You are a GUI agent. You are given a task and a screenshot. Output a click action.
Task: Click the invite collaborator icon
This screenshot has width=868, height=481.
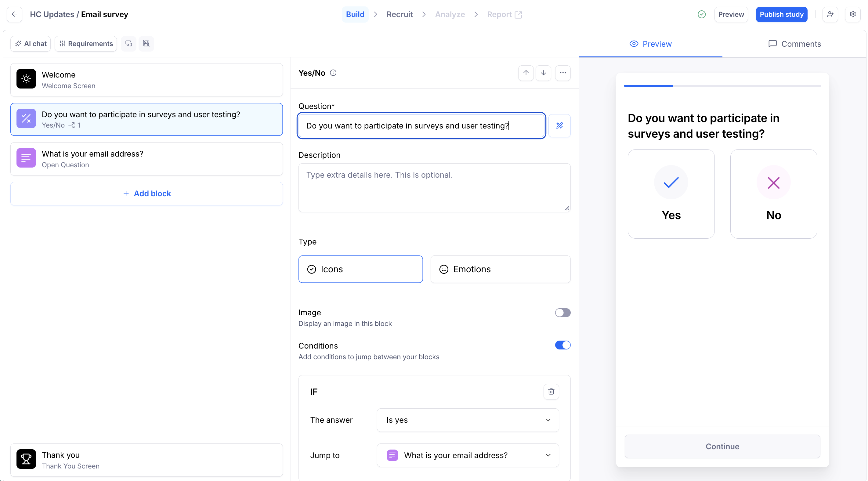(830, 14)
